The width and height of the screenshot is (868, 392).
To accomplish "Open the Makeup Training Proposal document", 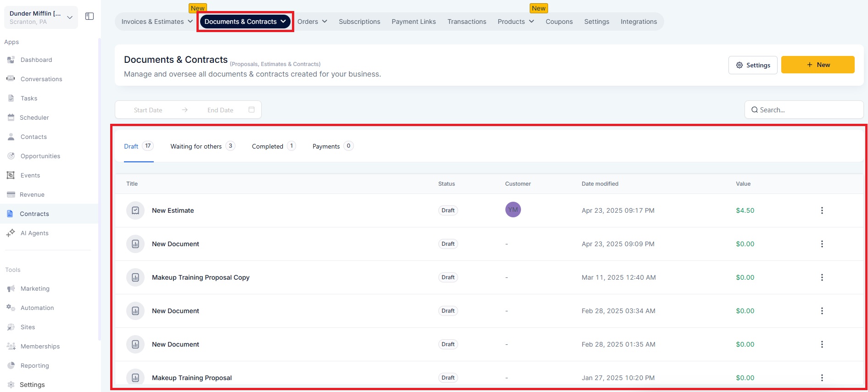I will point(192,378).
